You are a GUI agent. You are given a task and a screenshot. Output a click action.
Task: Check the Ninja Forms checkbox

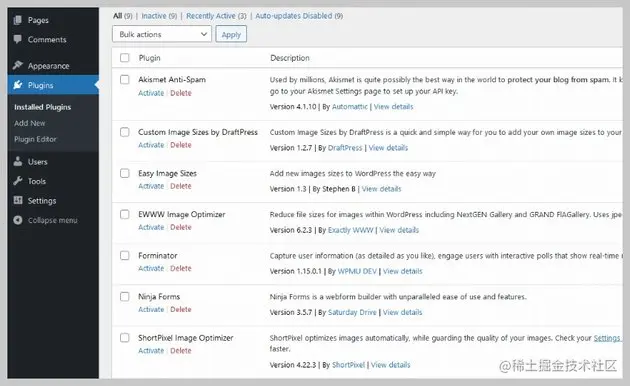(125, 296)
